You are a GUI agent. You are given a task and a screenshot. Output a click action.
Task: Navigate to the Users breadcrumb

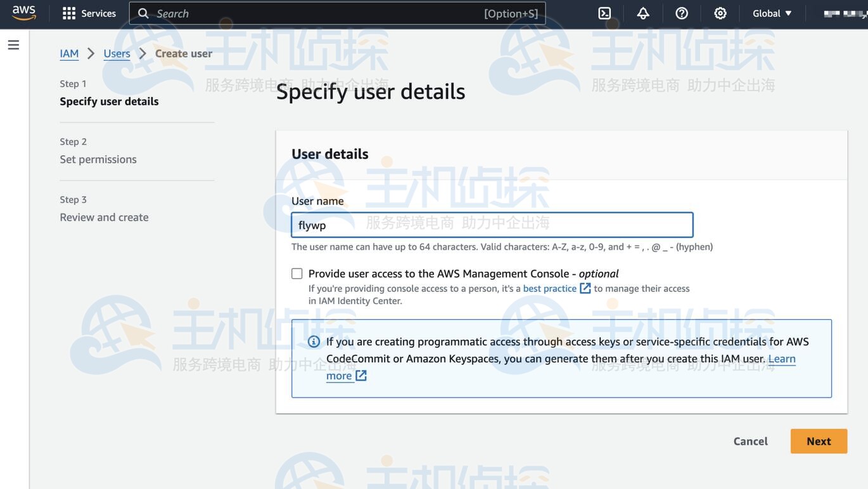(x=117, y=53)
